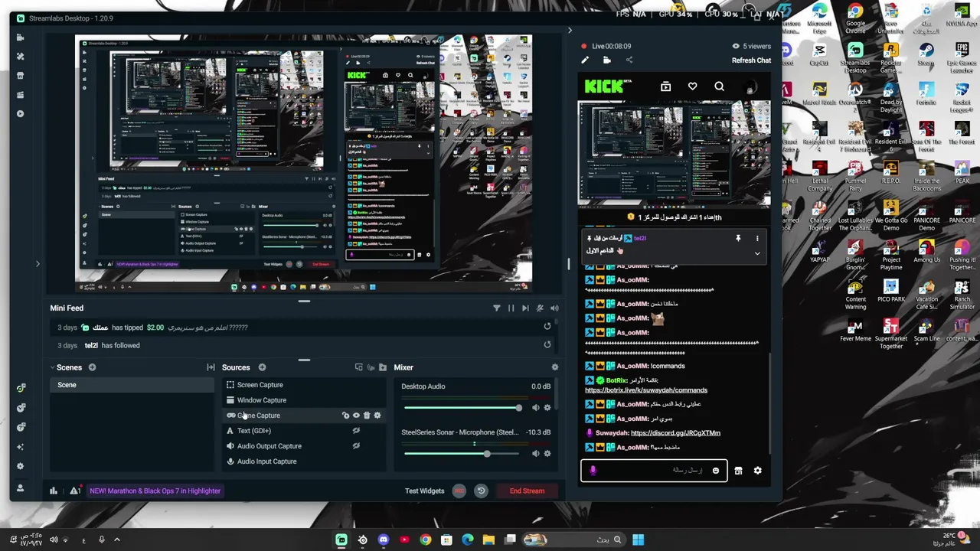Show hidden tray icons chevron in taskbar

tap(117, 540)
